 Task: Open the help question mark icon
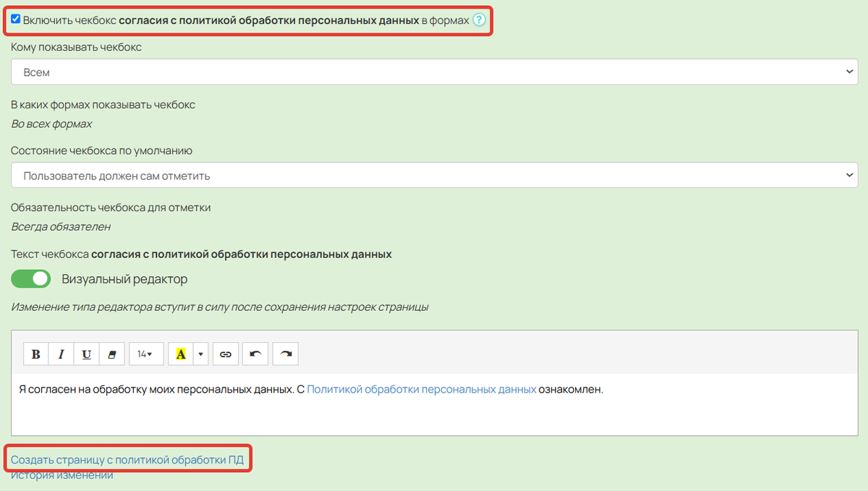coord(479,20)
